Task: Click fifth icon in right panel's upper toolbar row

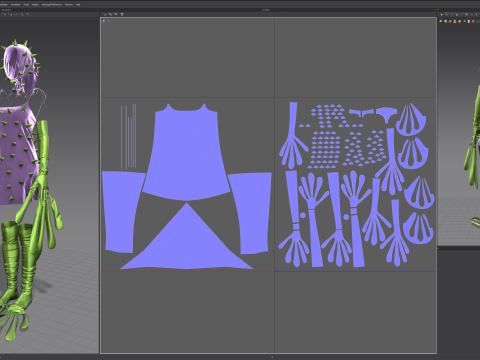Action: click(461, 14)
